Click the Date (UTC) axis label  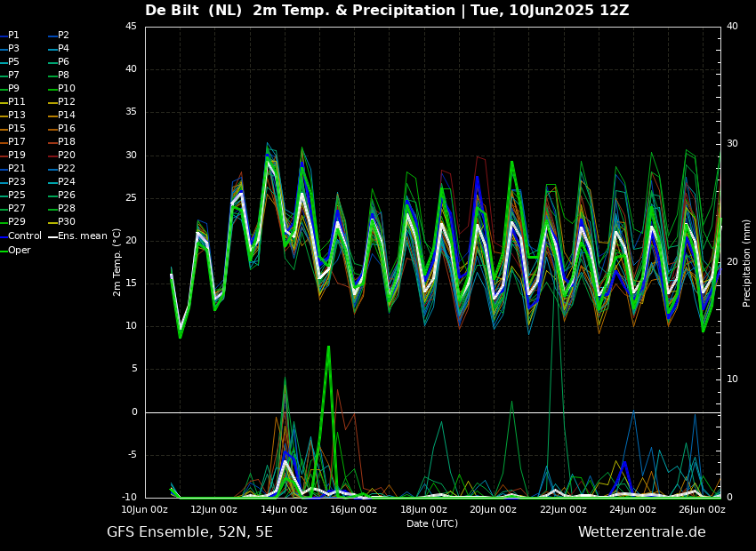coord(432,524)
